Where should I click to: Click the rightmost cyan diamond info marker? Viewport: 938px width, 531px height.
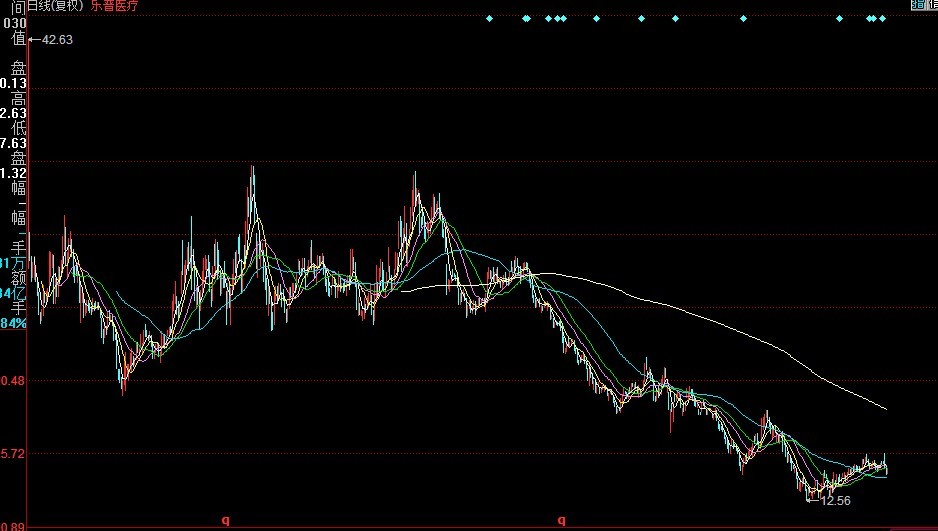[882, 19]
